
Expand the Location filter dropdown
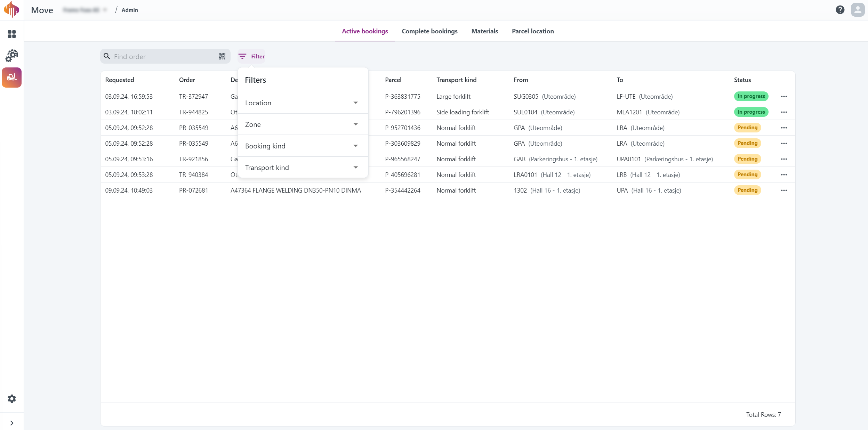303,103
